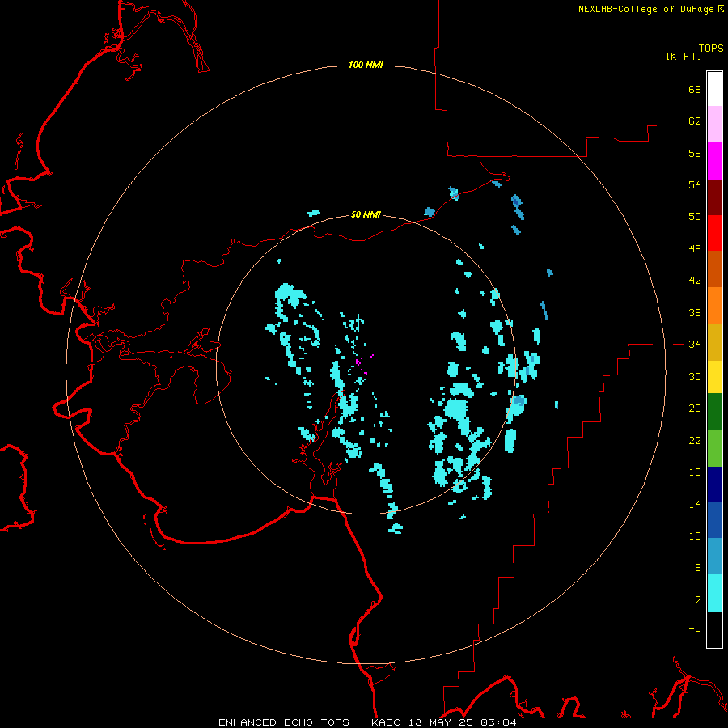Click the bright red legend swatch
The height and width of the screenshot is (728, 728).
coord(714,233)
